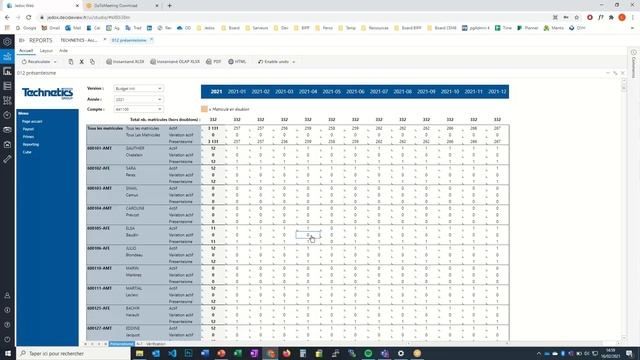Select the 2021-06 column header
The height and width of the screenshot is (360, 640).
coord(355,92)
